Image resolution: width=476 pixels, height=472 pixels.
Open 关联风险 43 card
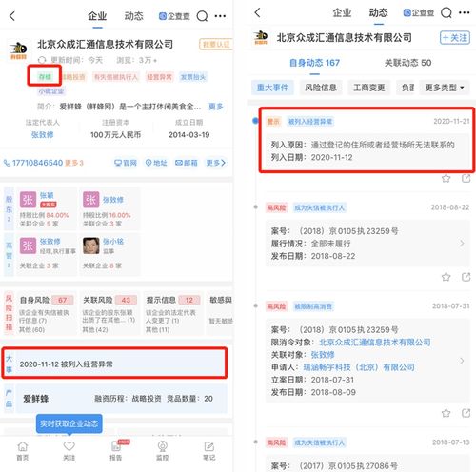pyautogui.click(x=109, y=313)
